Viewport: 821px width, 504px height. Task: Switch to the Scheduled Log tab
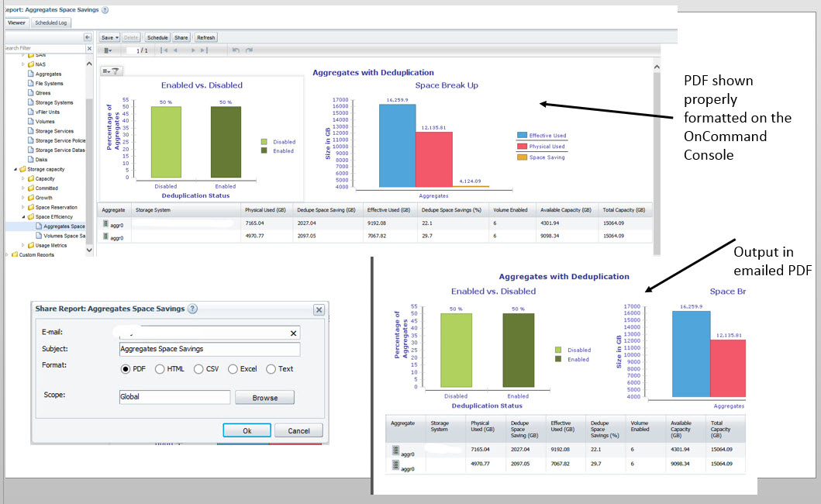[51, 22]
